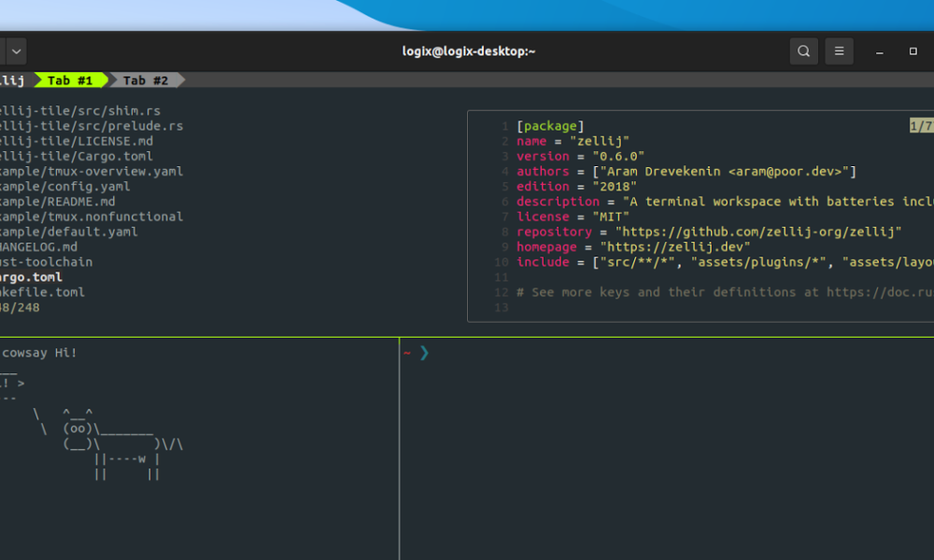
Task: Select zellij-tile/Cargo.toml row
Action: [77, 156]
